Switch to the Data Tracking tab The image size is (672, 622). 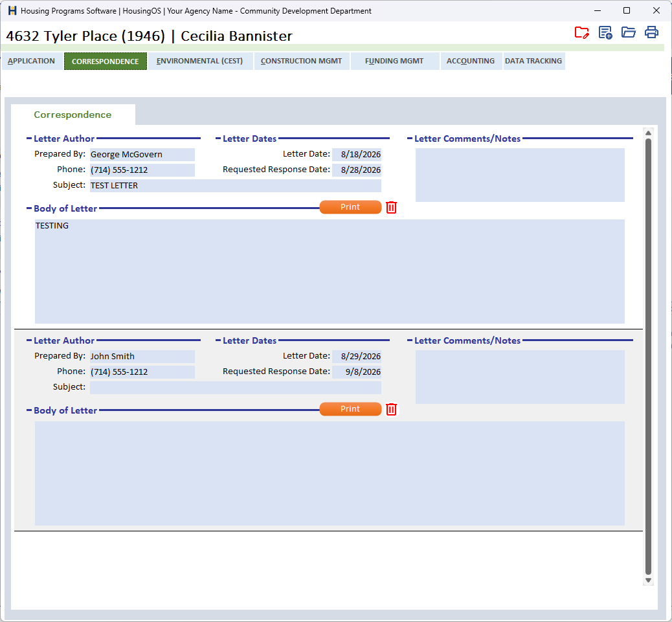click(x=533, y=61)
